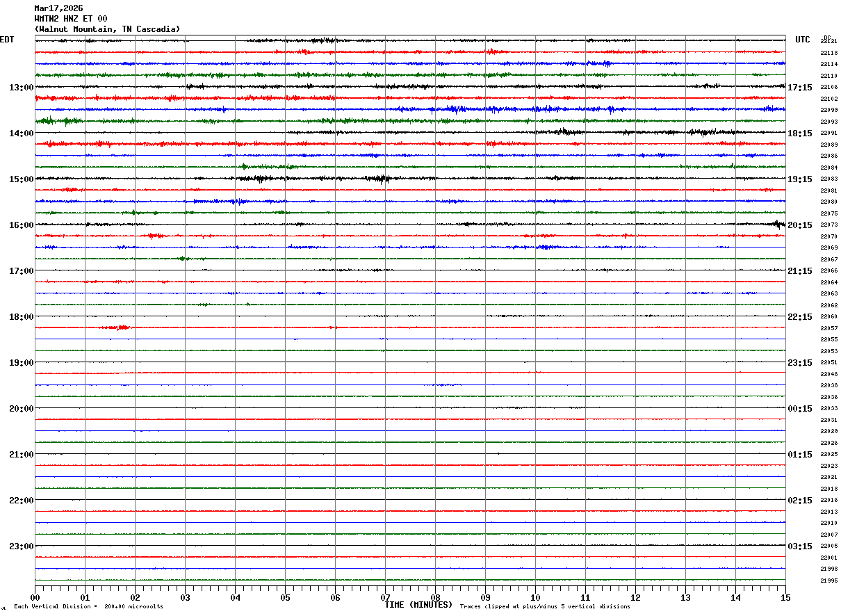Select DC offset value "22001"

coord(829,558)
